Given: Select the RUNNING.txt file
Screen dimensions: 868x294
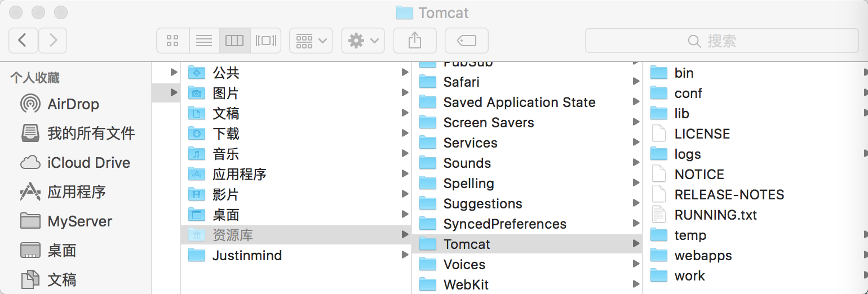Looking at the screenshot, I should 755,215.
